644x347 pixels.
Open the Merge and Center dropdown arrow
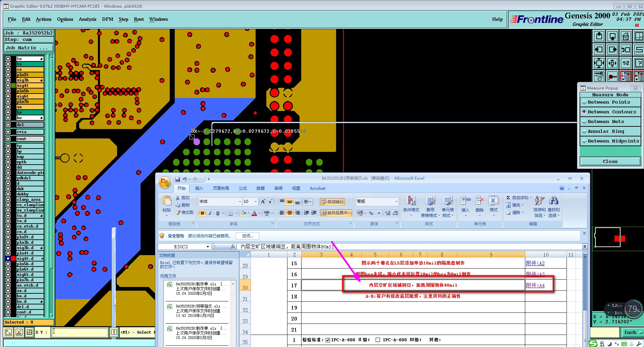(x=350, y=213)
